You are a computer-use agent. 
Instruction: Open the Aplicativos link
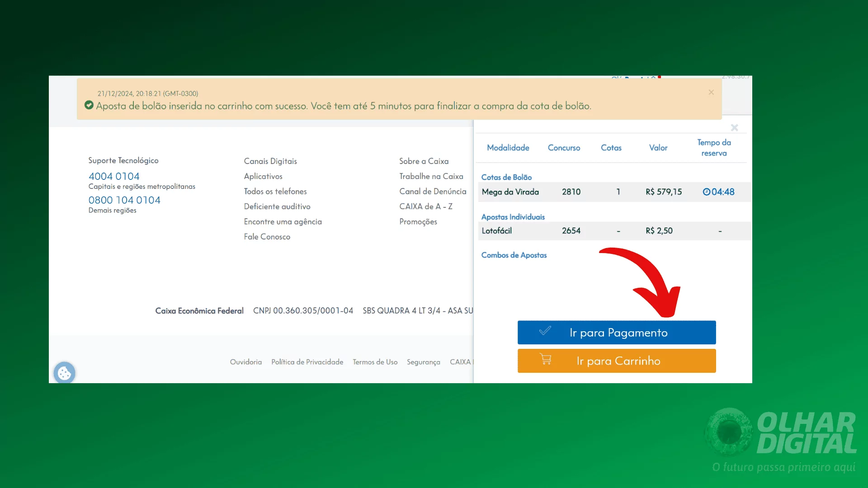263,176
